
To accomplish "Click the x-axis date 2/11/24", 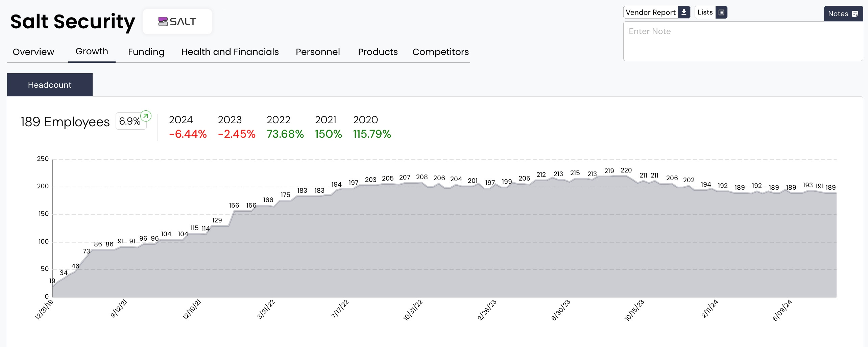I will tap(709, 309).
